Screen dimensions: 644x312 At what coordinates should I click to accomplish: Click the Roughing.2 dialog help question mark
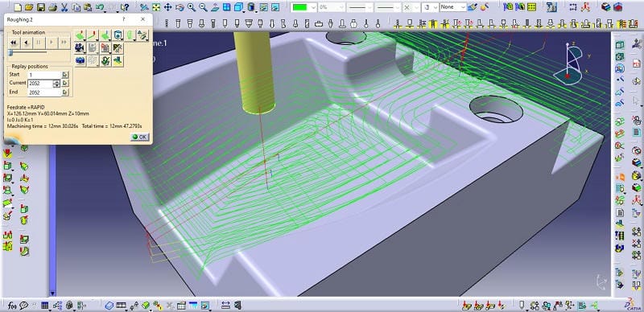pyautogui.click(x=125, y=19)
